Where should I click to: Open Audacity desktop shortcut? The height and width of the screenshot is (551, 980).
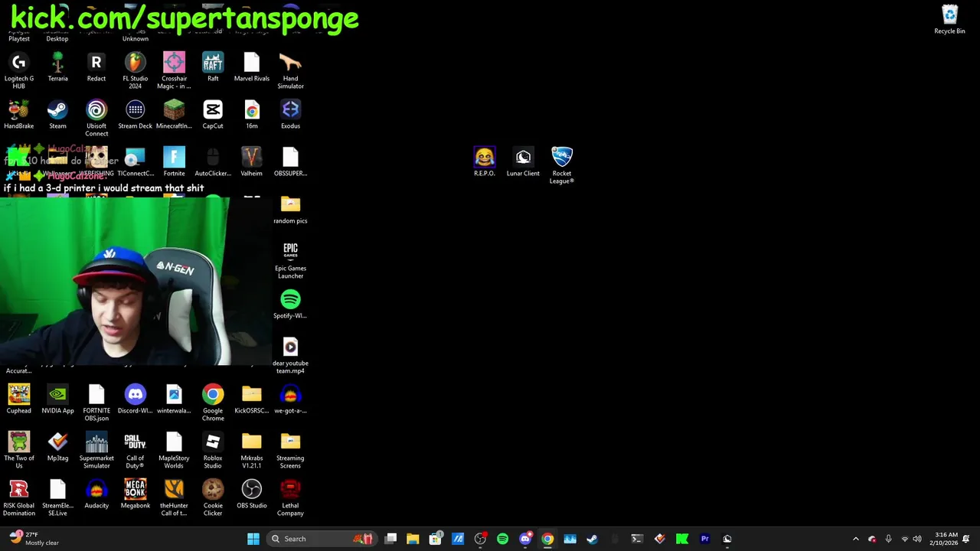(96, 494)
